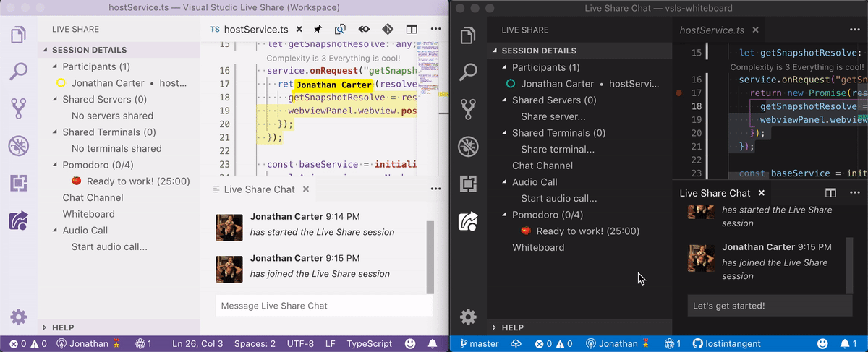The height and width of the screenshot is (352, 868).
Task: Click the master branch in dark status bar
Action: pos(479,344)
